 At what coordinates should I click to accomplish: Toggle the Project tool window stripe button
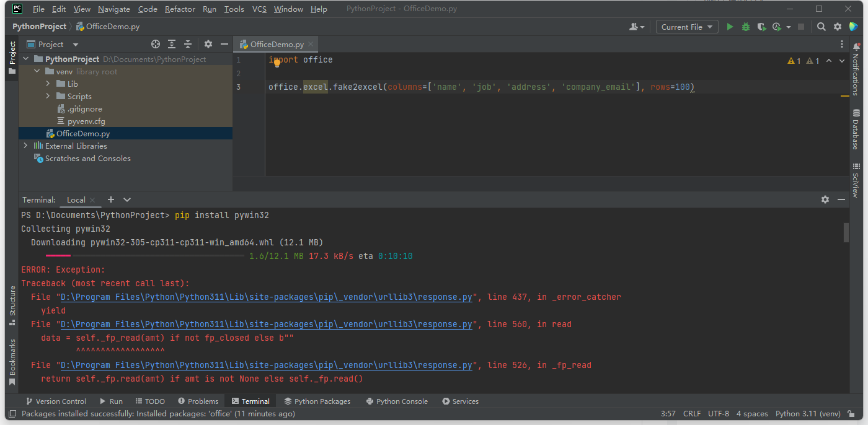pos(12,58)
